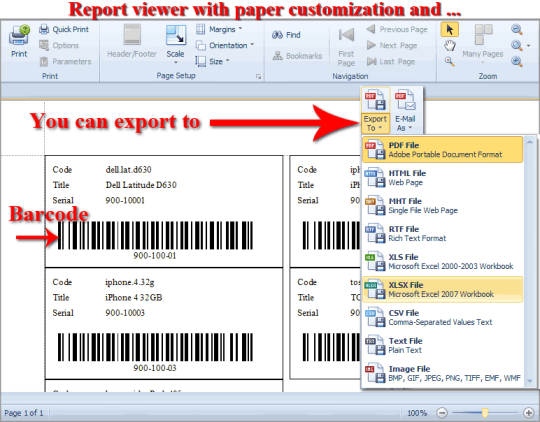The image size is (540, 422).
Task: Click barcode caption '900-100-01'
Action: pos(155,256)
